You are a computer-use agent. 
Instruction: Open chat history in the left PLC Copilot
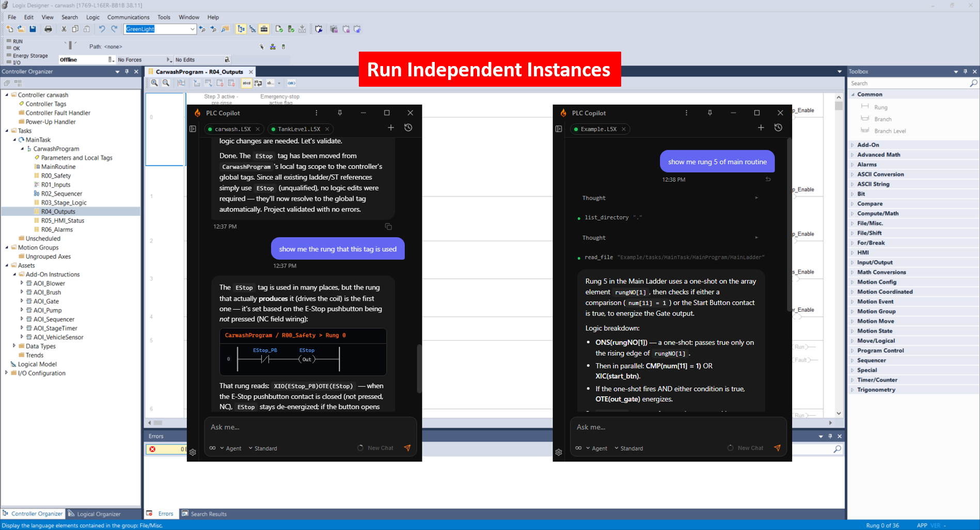(408, 127)
